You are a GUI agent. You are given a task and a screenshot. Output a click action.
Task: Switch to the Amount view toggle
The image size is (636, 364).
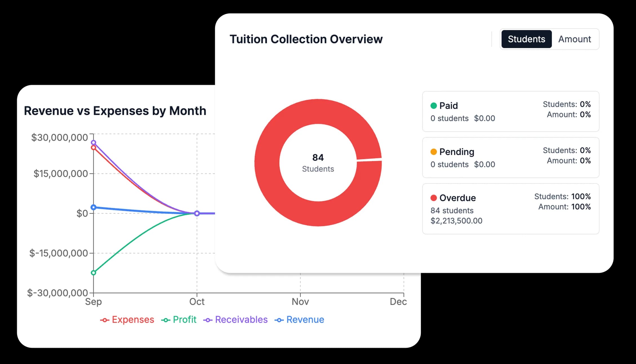574,39
